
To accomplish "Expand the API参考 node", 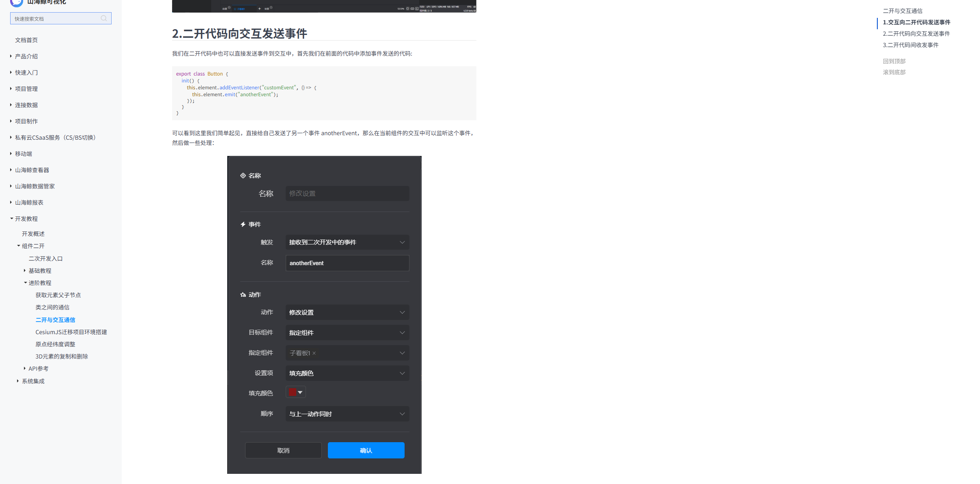I will coord(25,368).
